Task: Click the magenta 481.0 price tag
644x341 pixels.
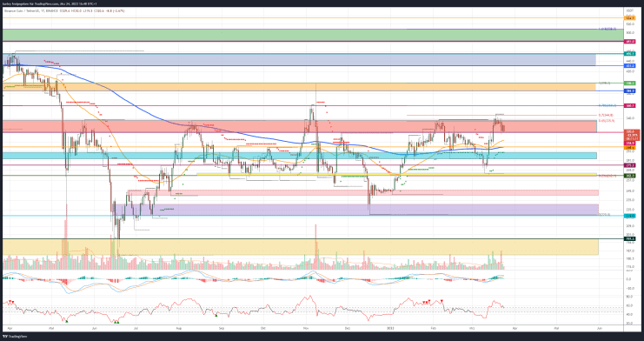Action: pyautogui.click(x=629, y=42)
